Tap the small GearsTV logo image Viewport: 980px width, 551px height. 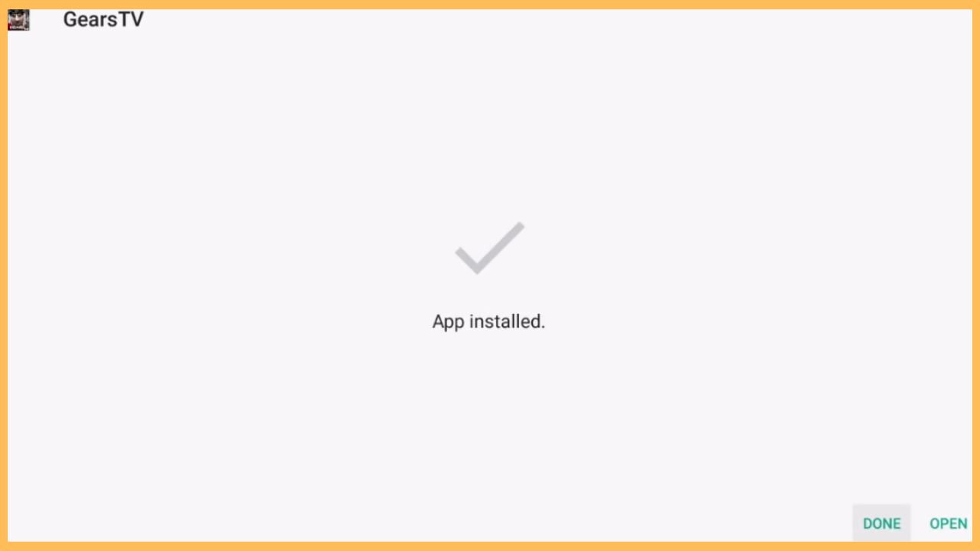18,20
